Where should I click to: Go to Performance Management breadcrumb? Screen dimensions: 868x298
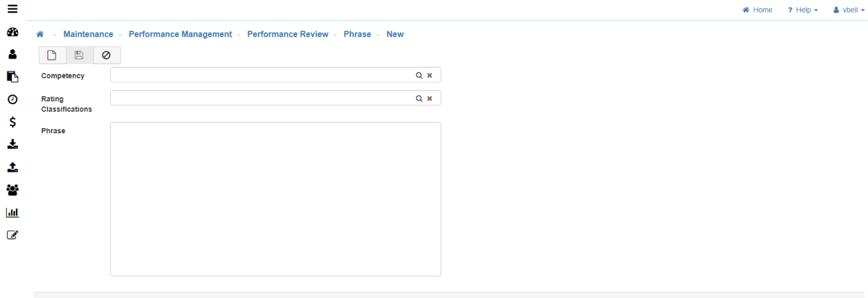pos(180,34)
